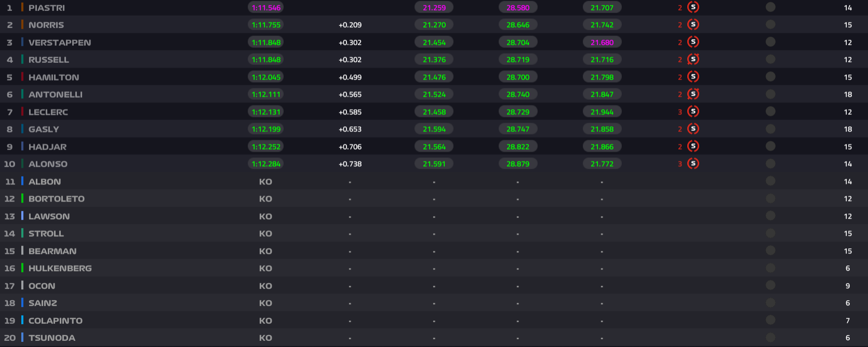Select driver HULKENBERG from the list

pos(60,269)
